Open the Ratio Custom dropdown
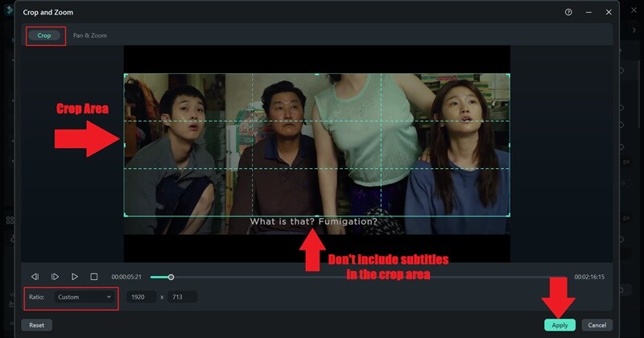The image size is (644, 338). tap(85, 297)
